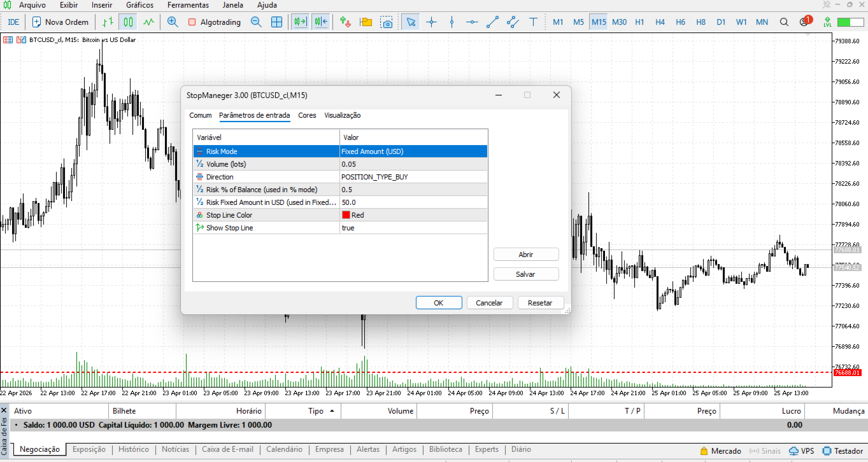868x462 pixels.
Task: Add a text label object
Action: 533,22
